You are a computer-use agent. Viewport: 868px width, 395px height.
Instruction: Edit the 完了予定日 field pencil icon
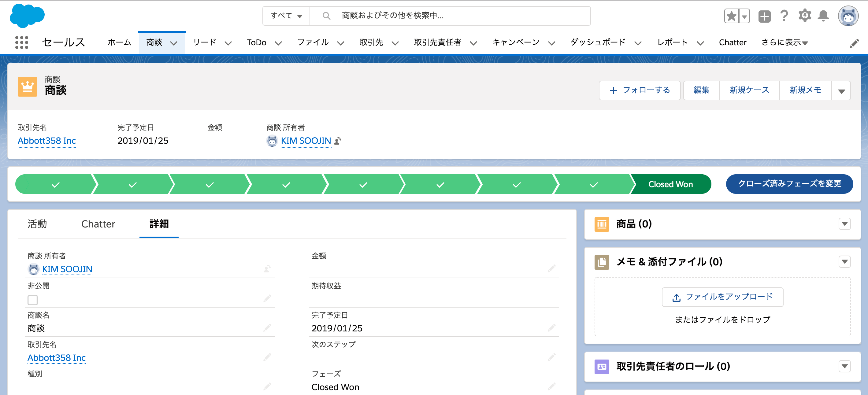(551, 328)
